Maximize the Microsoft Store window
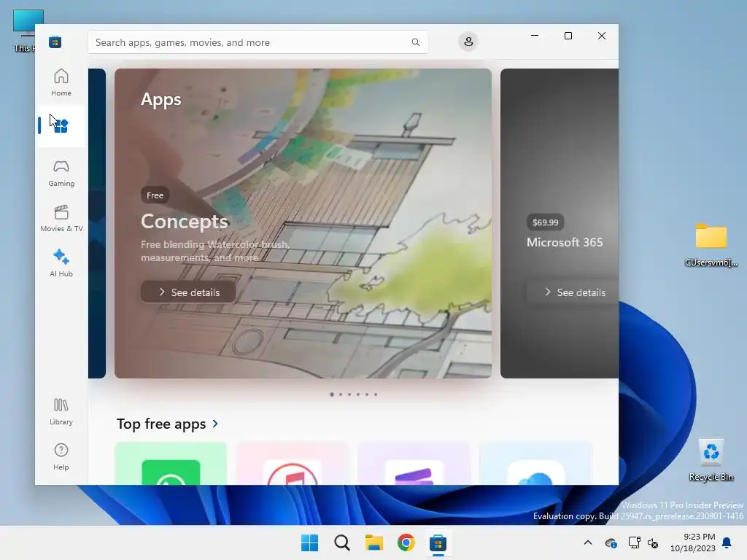 pyautogui.click(x=568, y=36)
